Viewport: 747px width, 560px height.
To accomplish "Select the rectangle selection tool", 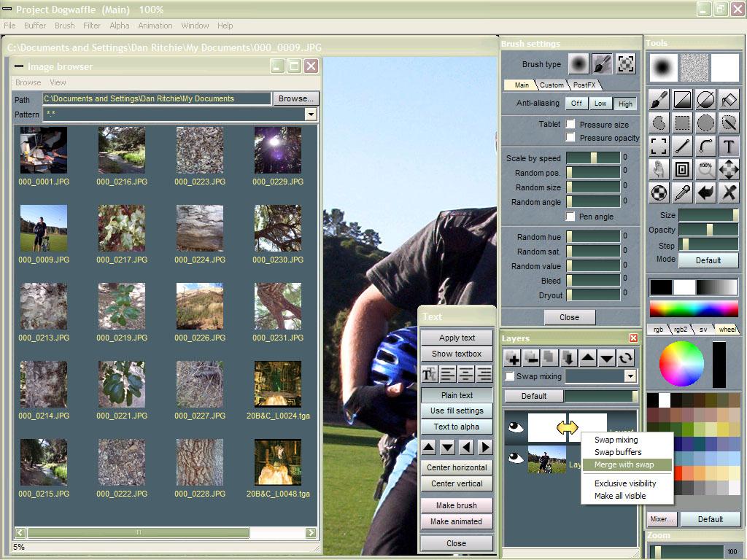I will (x=682, y=122).
